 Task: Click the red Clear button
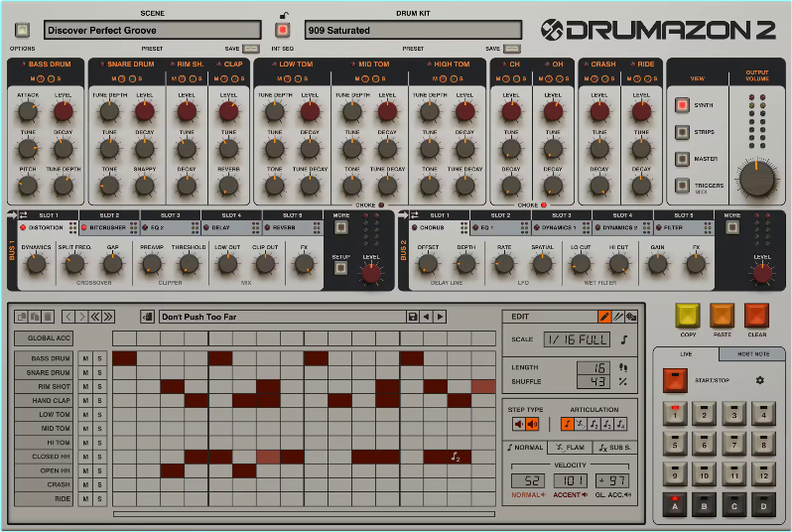(x=756, y=316)
